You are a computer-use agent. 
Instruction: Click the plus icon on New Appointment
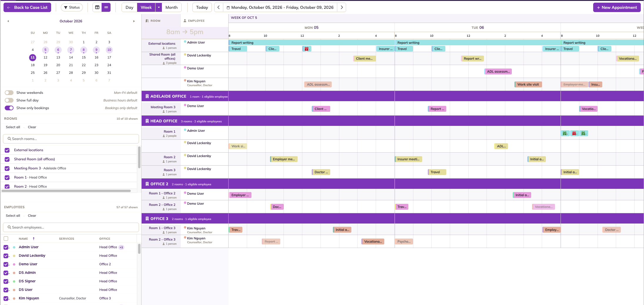tap(598, 8)
